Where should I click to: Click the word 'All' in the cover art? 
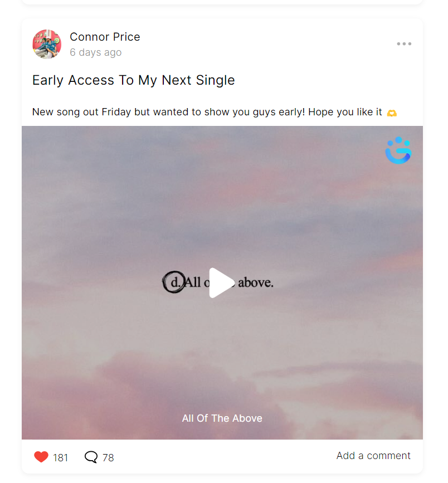193,282
